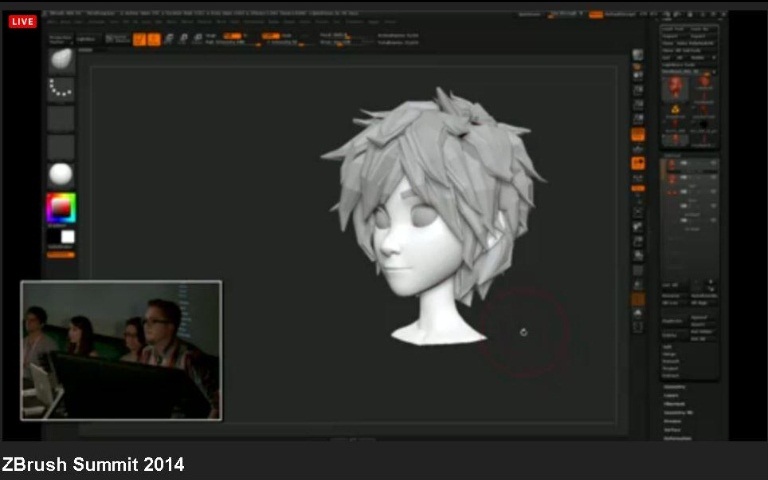This screenshot has height=480, width=768.
Task: Expand the Geometry subpalette
Action: click(675, 386)
